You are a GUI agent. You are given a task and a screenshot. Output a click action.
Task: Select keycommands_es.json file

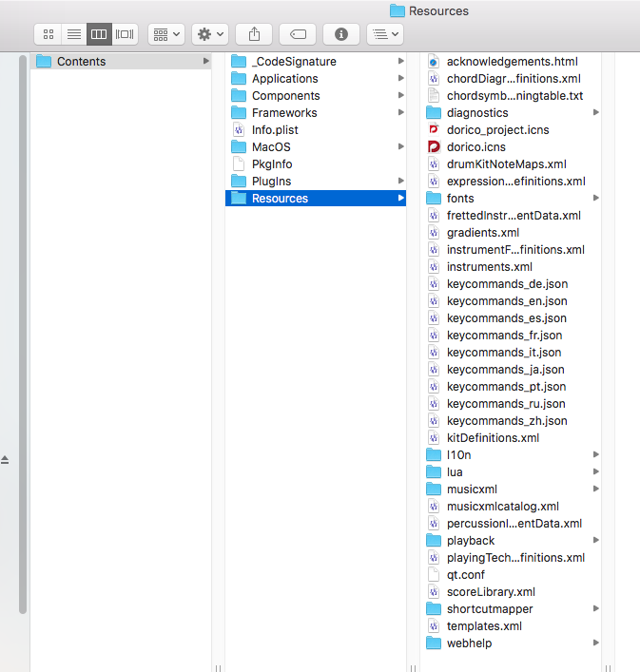pos(510,318)
